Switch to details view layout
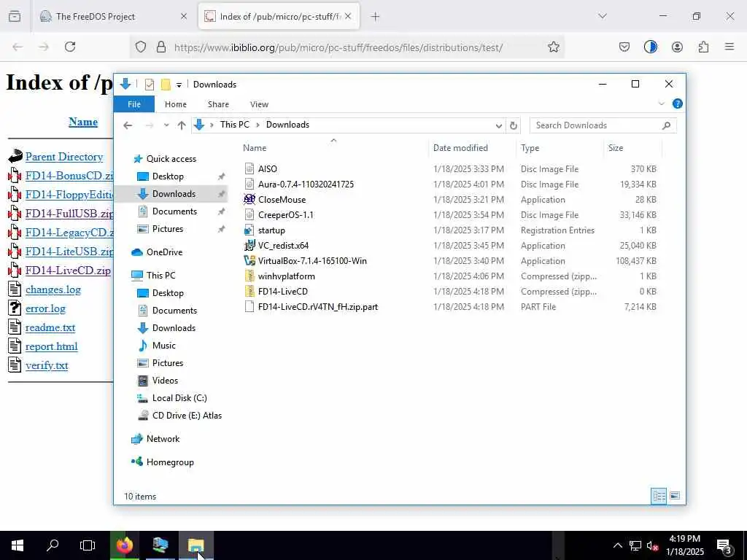Image resolution: width=747 pixels, height=560 pixels. pos(659,496)
